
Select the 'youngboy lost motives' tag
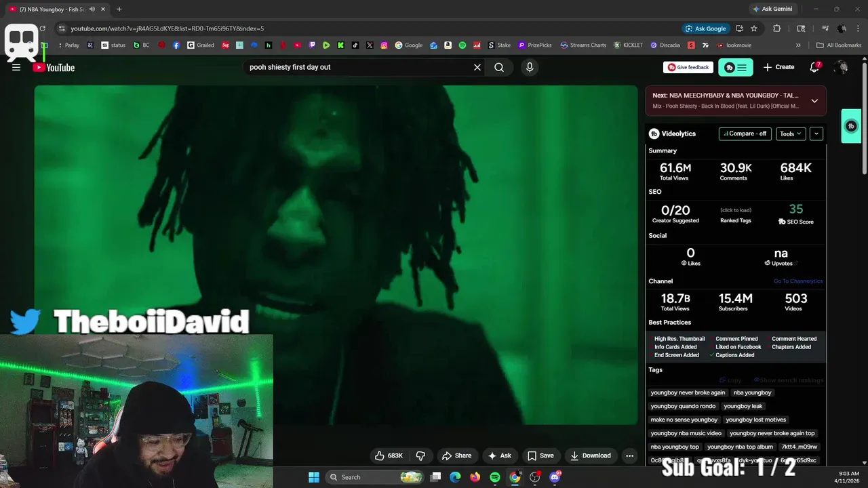click(x=756, y=420)
